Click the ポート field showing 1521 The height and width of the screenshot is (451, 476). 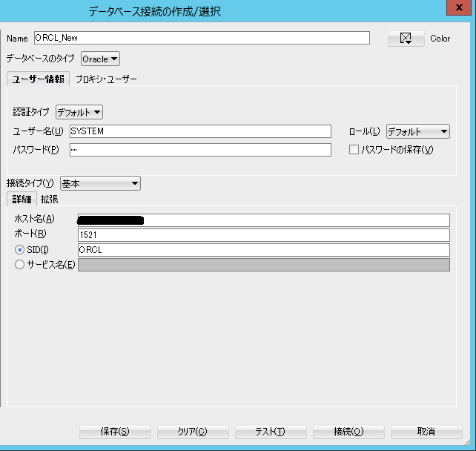264,235
